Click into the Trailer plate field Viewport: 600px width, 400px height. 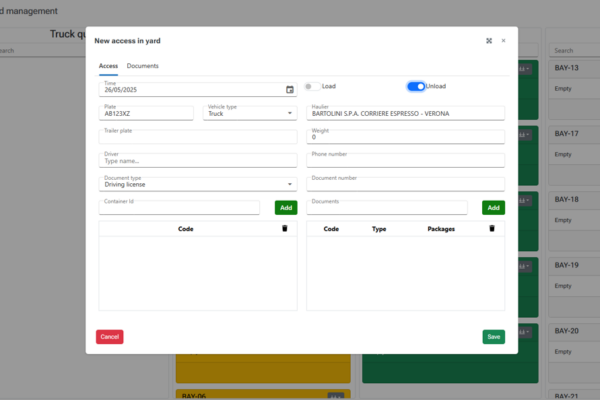pos(198,136)
